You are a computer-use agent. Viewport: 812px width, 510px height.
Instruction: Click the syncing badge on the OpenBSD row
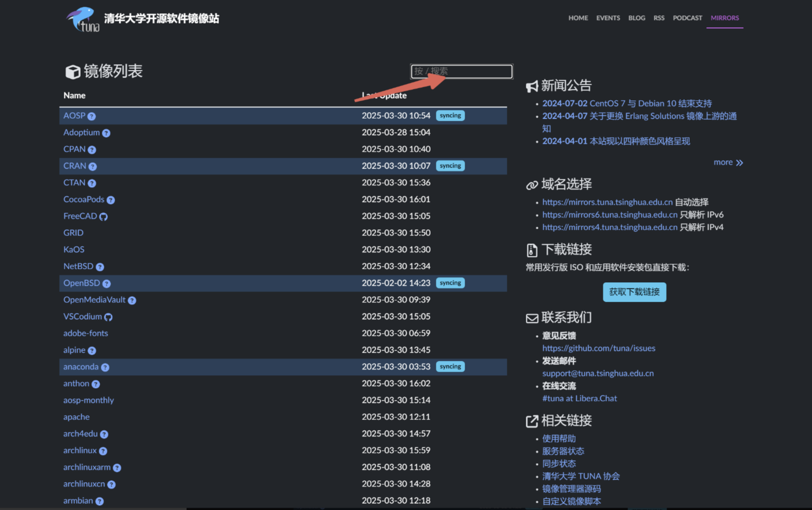click(x=450, y=283)
